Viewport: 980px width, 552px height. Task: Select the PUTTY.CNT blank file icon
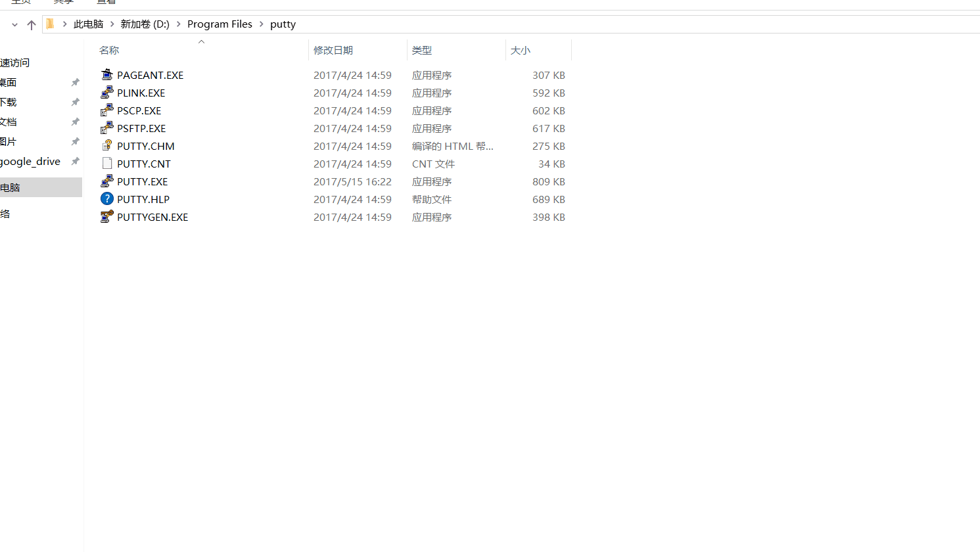coord(107,163)
